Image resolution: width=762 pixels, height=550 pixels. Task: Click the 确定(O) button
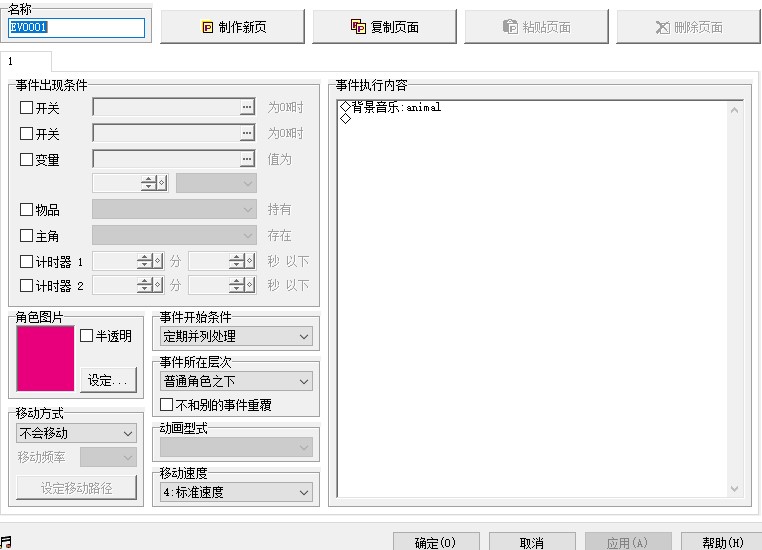pos(436,542)
